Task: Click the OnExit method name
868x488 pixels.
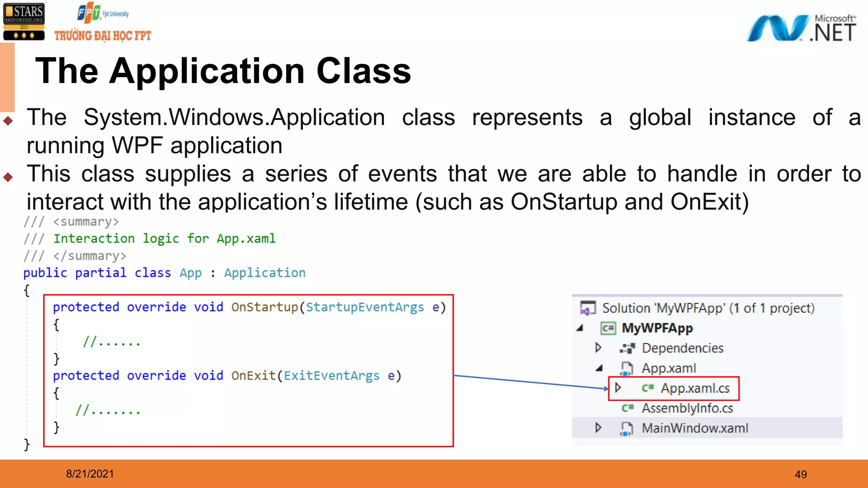Action: click(253, 376)
